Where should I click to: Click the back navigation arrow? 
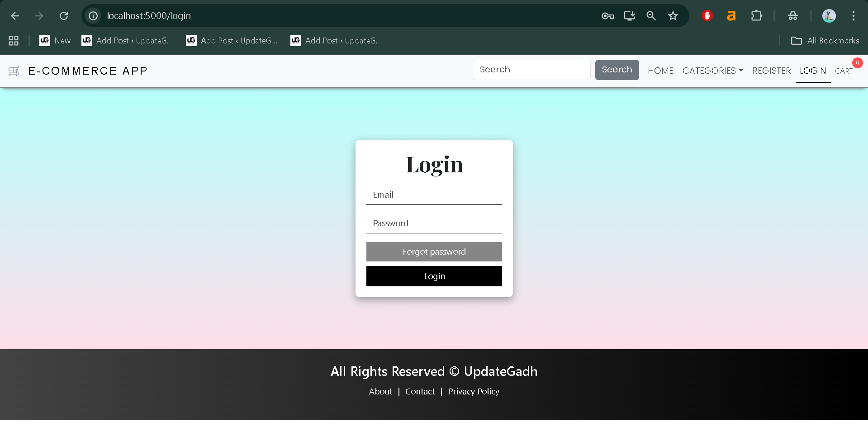coord(15,15)
